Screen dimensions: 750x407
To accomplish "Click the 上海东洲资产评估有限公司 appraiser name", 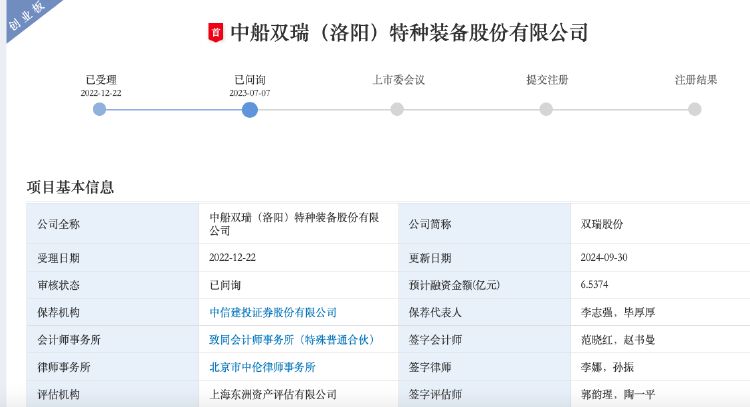I will (x=273, y=395).
